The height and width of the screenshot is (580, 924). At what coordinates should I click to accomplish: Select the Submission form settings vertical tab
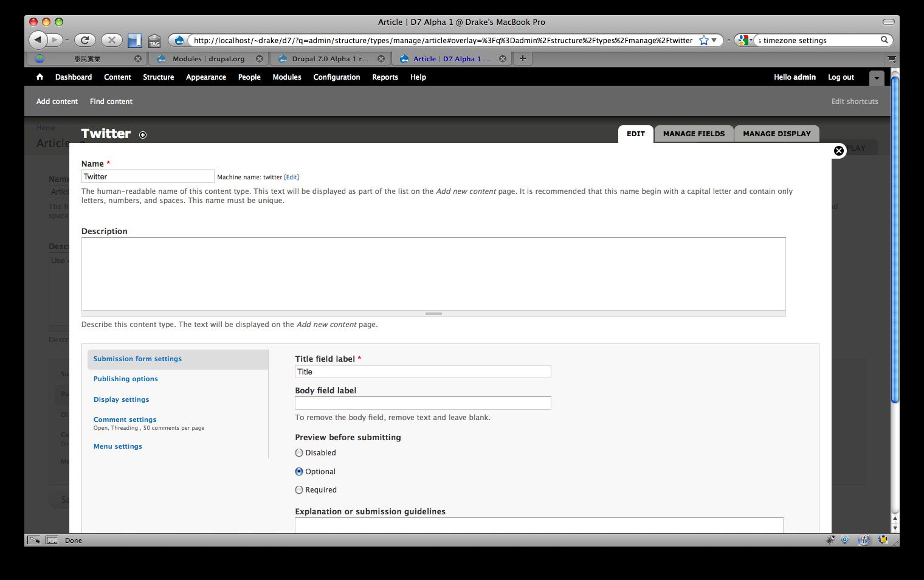click(178, 359)
